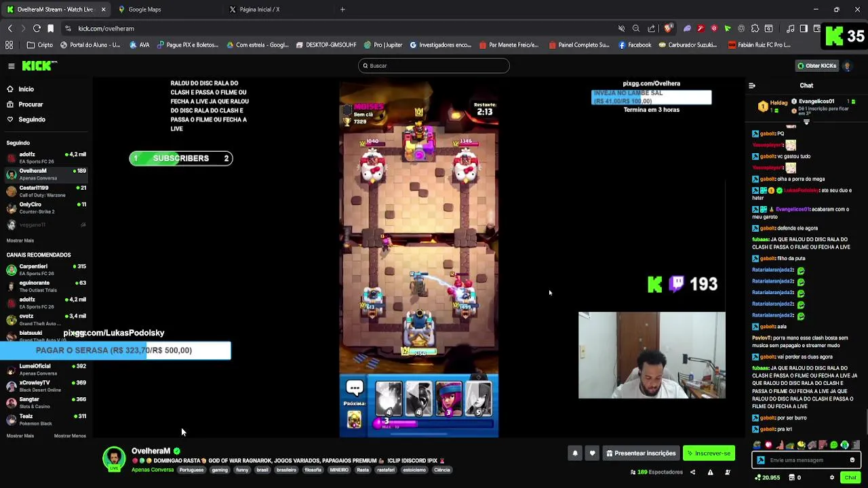Collapse recommended with Mostrar Menos
The width and height of the screenshot is (868, 488).
(70, 436)
